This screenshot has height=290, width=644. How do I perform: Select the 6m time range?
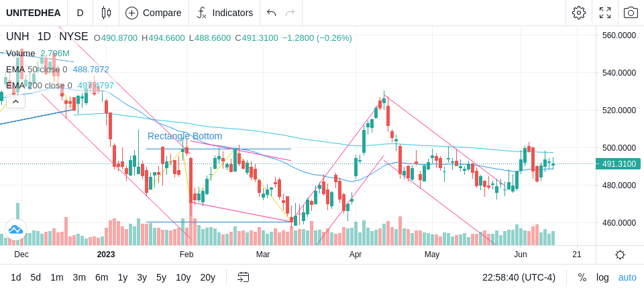[x=101, y=278]
